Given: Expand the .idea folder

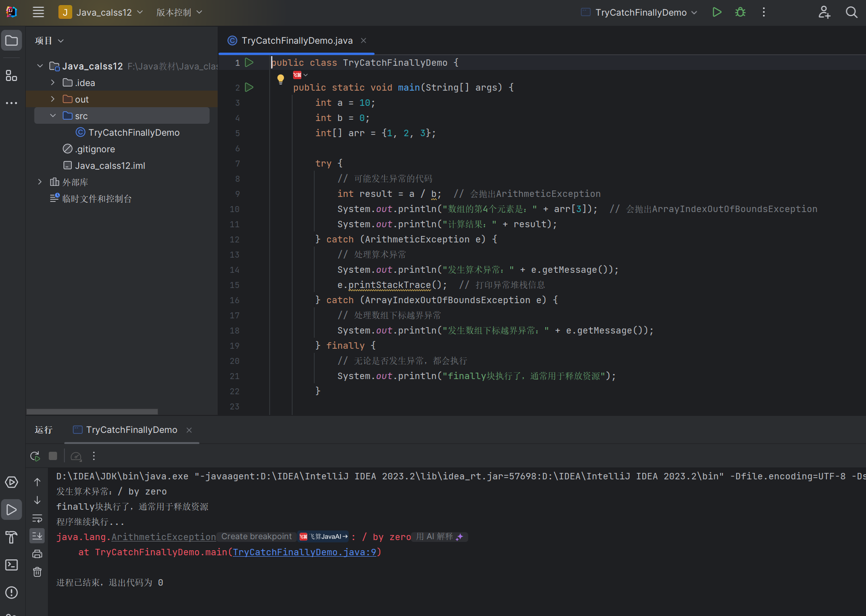Looking at the screenshot, I should [53, 83].
